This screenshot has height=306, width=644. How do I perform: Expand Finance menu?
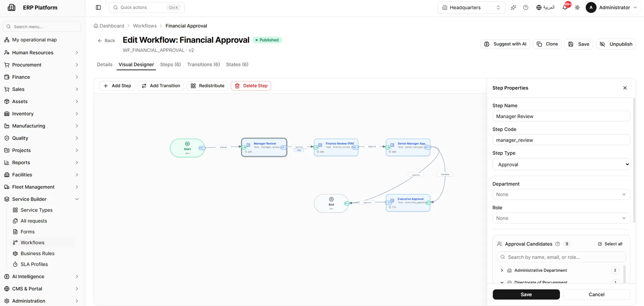42,77
